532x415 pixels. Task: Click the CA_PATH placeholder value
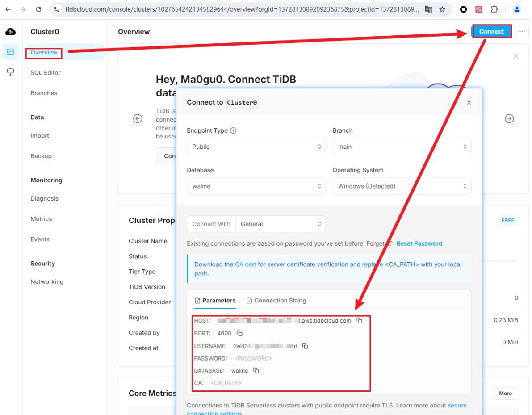(x=226, y=383)
